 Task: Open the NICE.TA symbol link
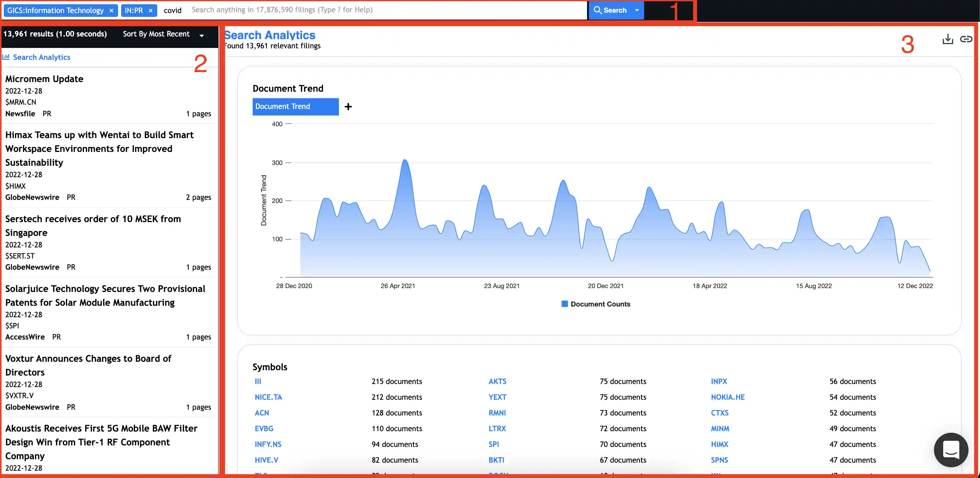click(x=268, y=397)
